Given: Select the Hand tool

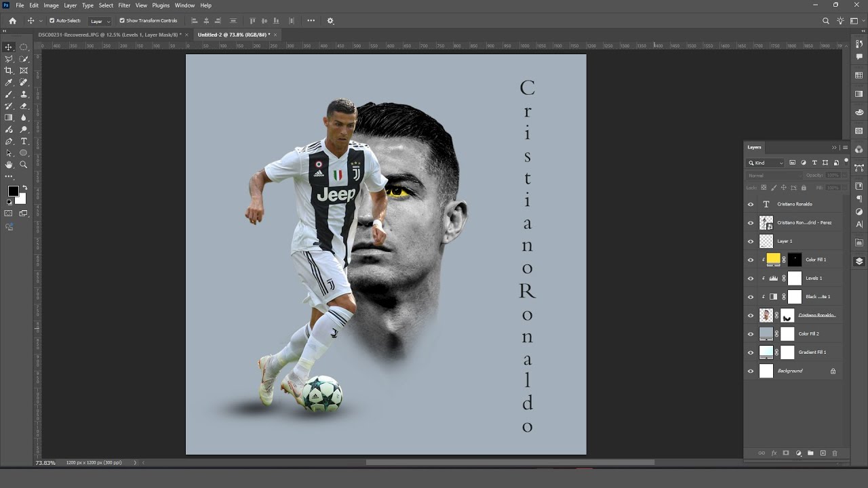Looking at the screenshot, I should (x=9, y=165).
